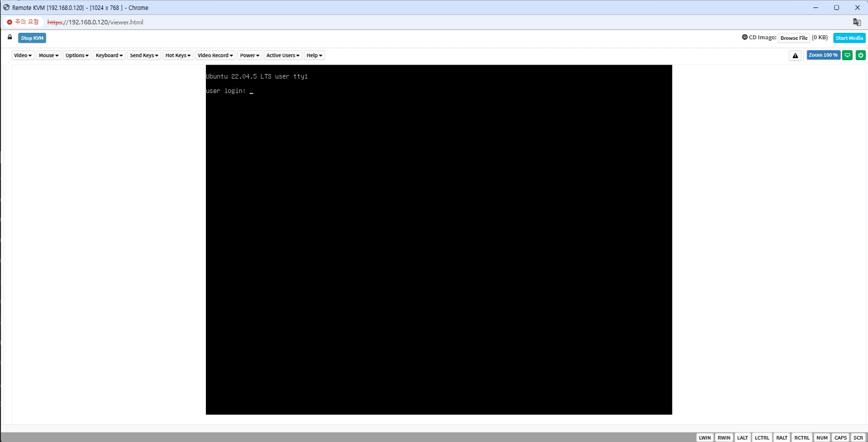Image resolution: width=868 pixels, height=442 pixels.
Task: Open the Help dropdown menu
Action: pos(314,55)
